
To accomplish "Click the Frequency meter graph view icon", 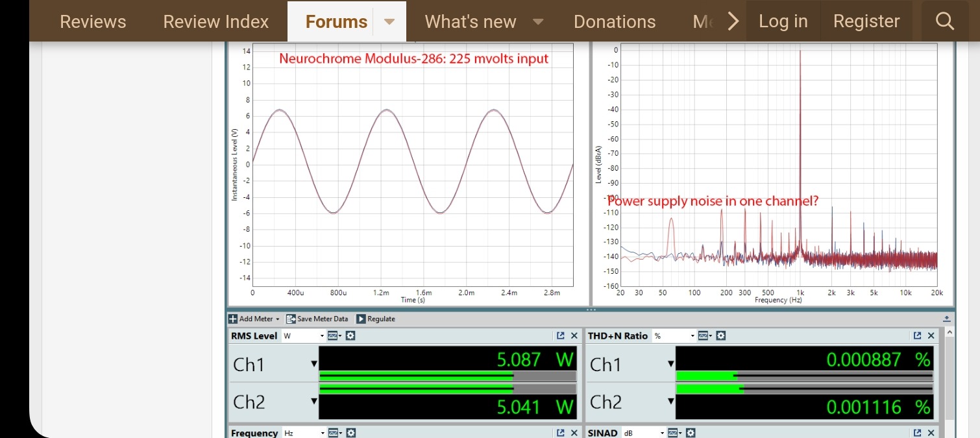I will click(334, 433).
